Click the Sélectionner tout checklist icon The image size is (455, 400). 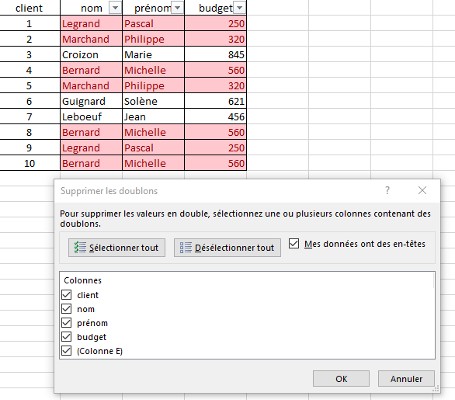pyautogui.click(x=80, y=247)
